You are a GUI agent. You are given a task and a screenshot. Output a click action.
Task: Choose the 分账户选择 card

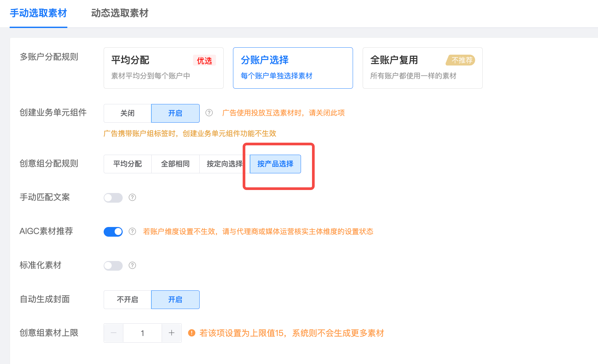point(293,68)
